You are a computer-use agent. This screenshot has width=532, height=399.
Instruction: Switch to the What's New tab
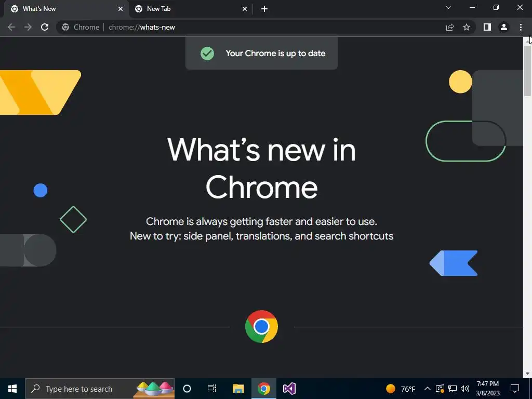[64, 9]
